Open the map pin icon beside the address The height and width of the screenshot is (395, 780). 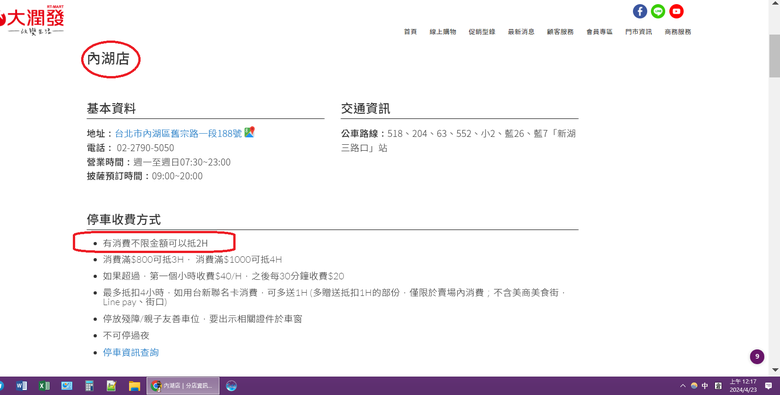(x=250, y=132)
